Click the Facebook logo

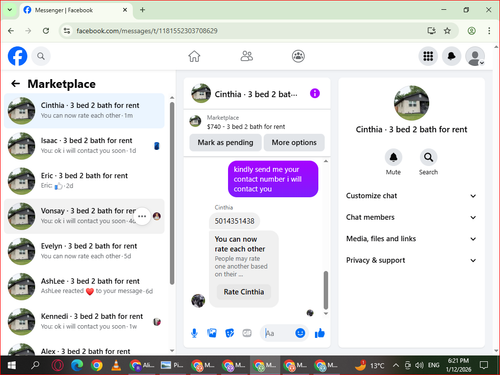(17, 56)
